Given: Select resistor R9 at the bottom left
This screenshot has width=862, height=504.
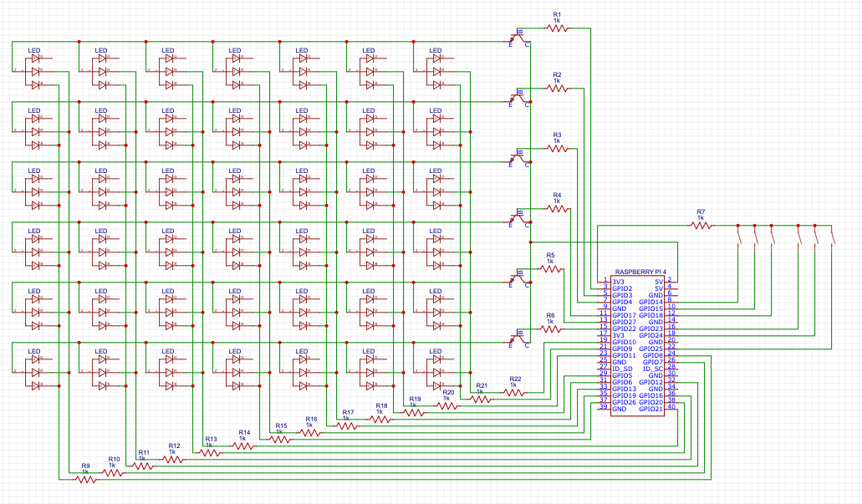Looking at the screenshot, I should point(85,479).
